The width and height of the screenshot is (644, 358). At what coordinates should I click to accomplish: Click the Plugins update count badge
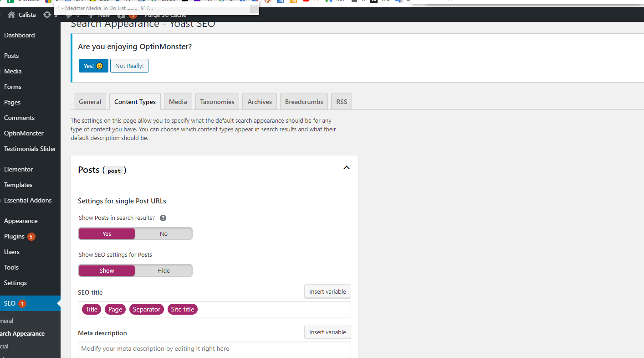click(31, 236)
